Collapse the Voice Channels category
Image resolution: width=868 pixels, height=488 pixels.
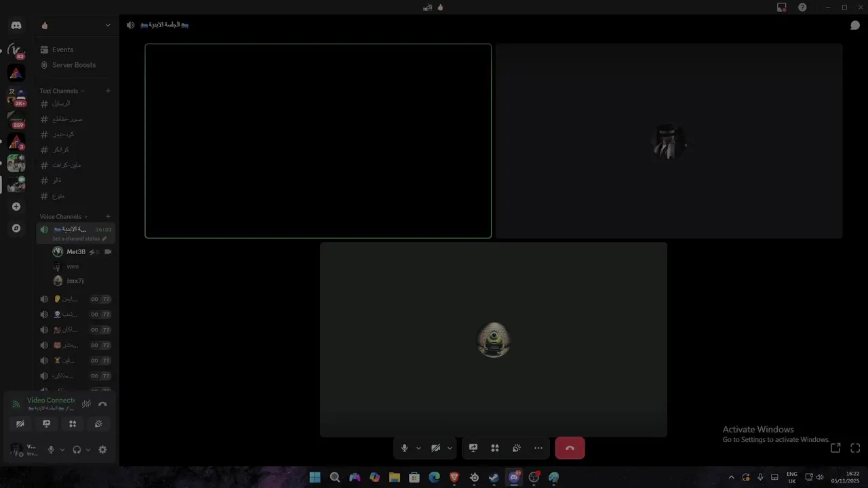coord(64,217)
